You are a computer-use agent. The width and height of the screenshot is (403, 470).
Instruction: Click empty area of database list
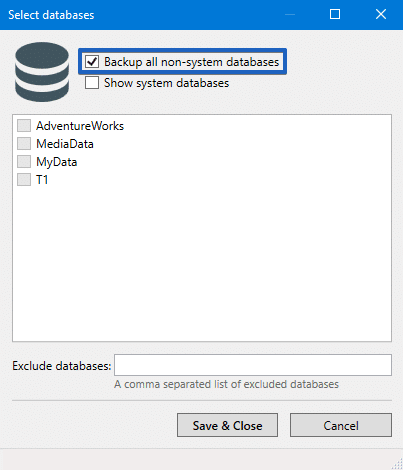click(202, 263)
